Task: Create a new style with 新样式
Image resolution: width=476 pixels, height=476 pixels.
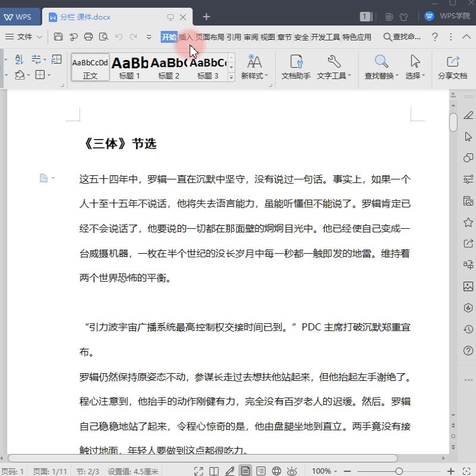Action: [x=254, y=65]
